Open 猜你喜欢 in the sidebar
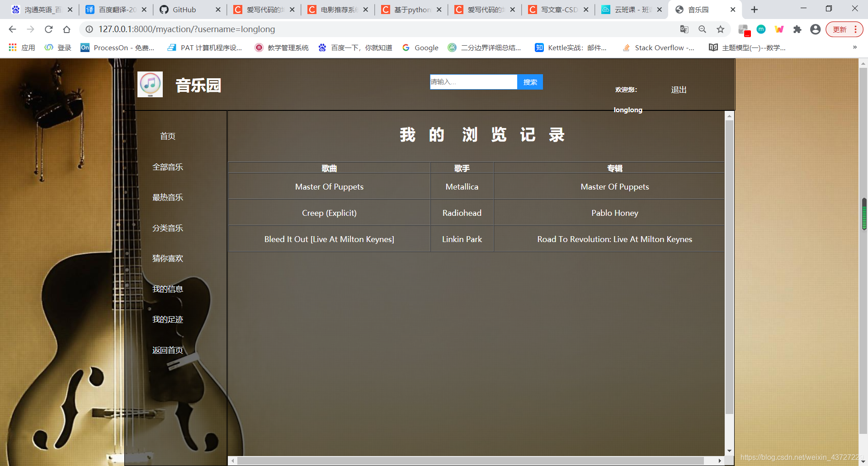 pyautogui.click(x=168, y=258)
